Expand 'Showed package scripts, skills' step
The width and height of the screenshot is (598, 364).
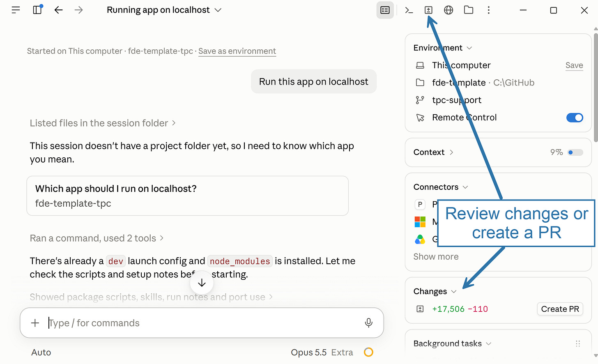tap(151, 297)
